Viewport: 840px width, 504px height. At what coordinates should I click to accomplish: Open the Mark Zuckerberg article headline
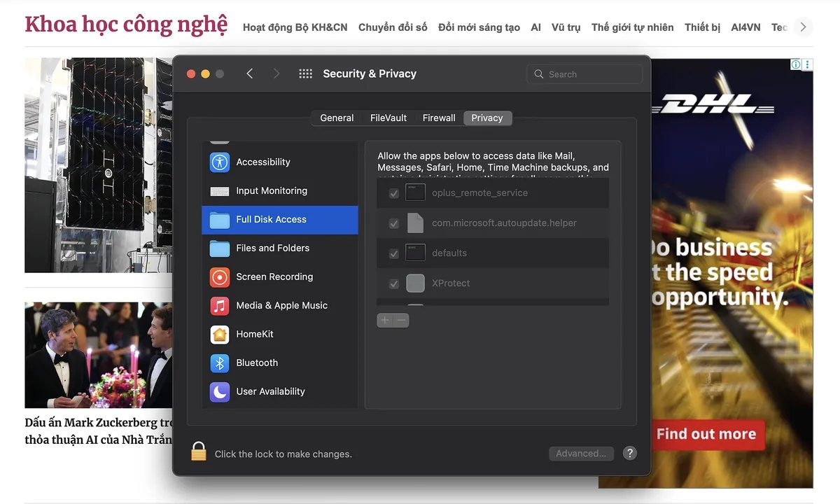click(x=99, y=431)
